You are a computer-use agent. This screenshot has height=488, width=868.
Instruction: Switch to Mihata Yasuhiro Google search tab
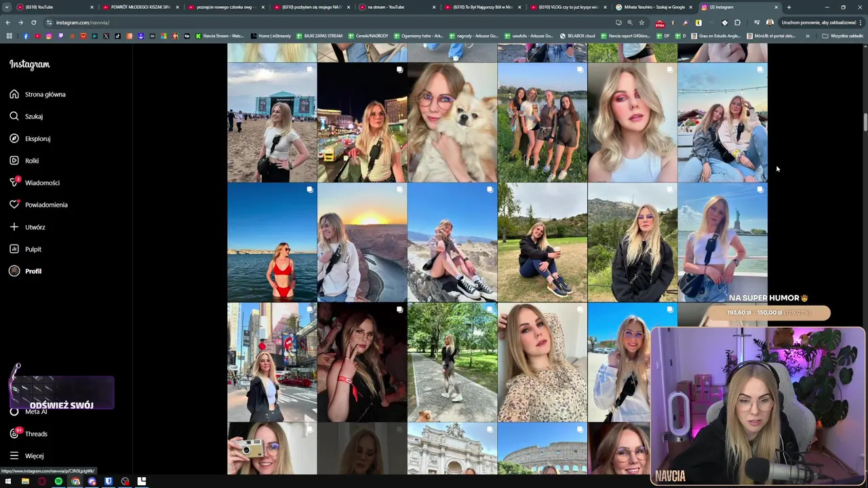[x=654, y=7]
